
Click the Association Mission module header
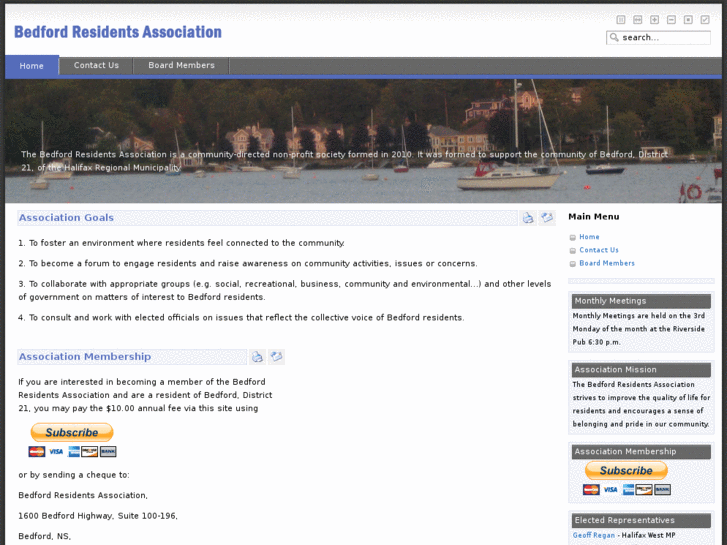point(641,370)
